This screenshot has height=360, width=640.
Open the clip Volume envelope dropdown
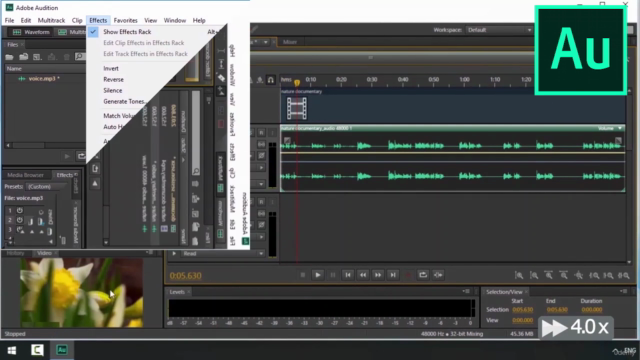(620, 128)
